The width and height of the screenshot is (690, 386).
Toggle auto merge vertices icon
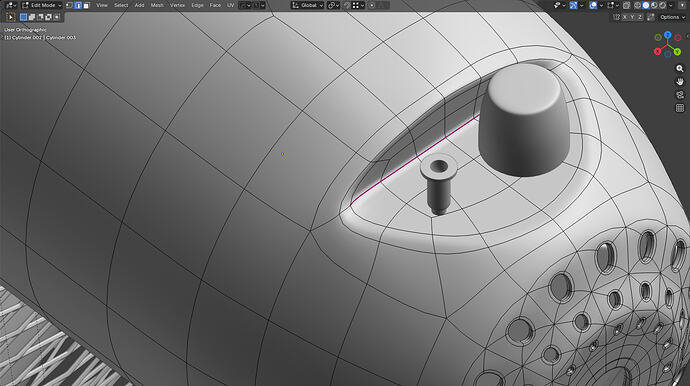pyautogui.click(x=651, y=17)
